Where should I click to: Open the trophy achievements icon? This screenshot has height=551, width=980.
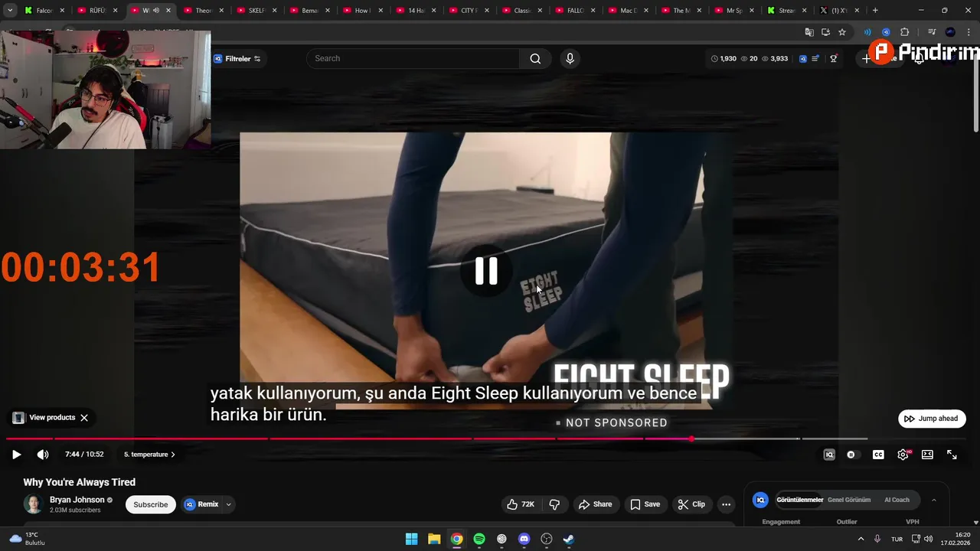pyautogui.click(x=834, y=59)
